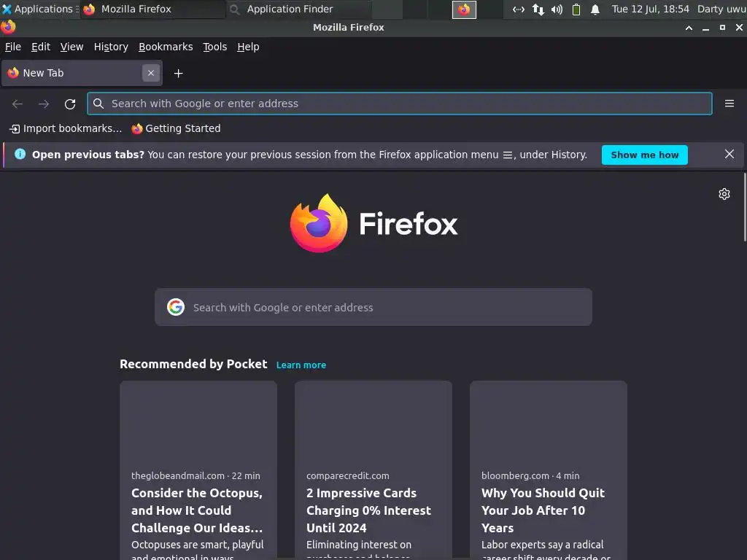
Task: Click the page vertical scrollbar
Action: [x=745, y=207]
